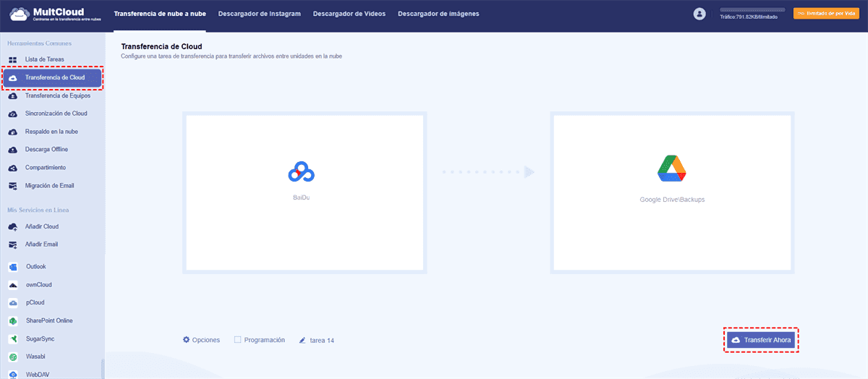
Task: Click Sincronización de Cloud sidebar icon
Action: [x=13, y=114]
